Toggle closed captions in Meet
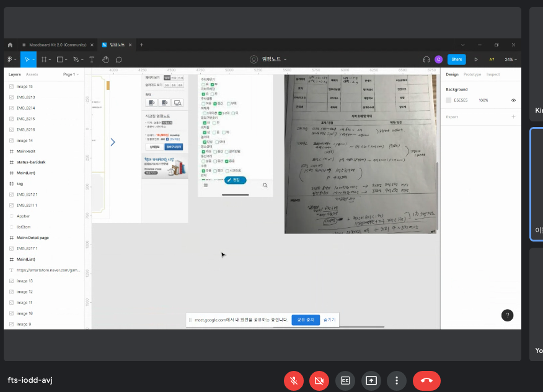This screenshot has width=543, height=392. [345, 381]
